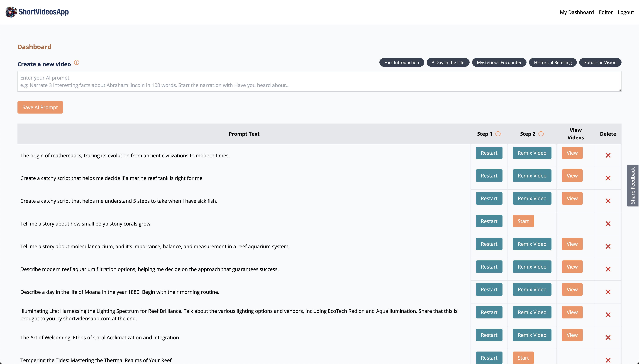Delete the origin of mathematics prompt
Viewport: 639px width, 364px height.
(x=608, y=155)
